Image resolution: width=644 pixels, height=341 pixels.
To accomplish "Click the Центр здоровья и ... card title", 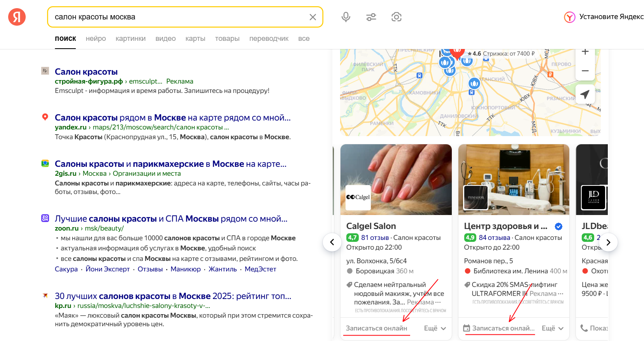I will pyautogui.click(x=506, y=226).
